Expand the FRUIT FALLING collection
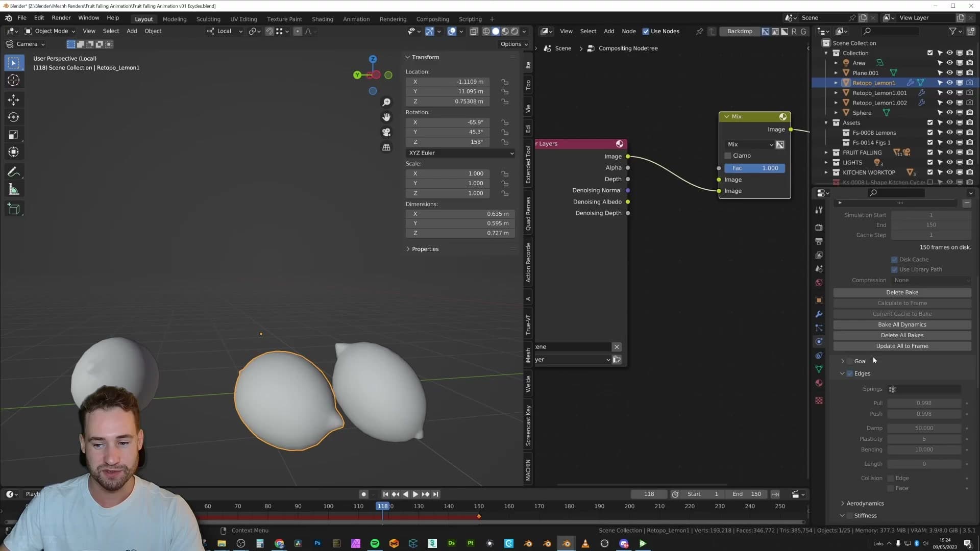This screenshot has width=980, height=551. coord(826,153)
